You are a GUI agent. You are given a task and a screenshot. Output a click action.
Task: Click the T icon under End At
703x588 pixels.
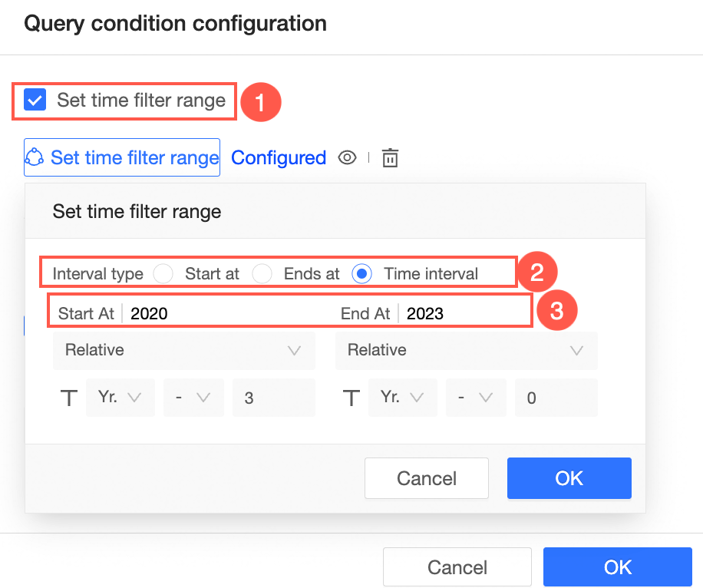(351, 398)
